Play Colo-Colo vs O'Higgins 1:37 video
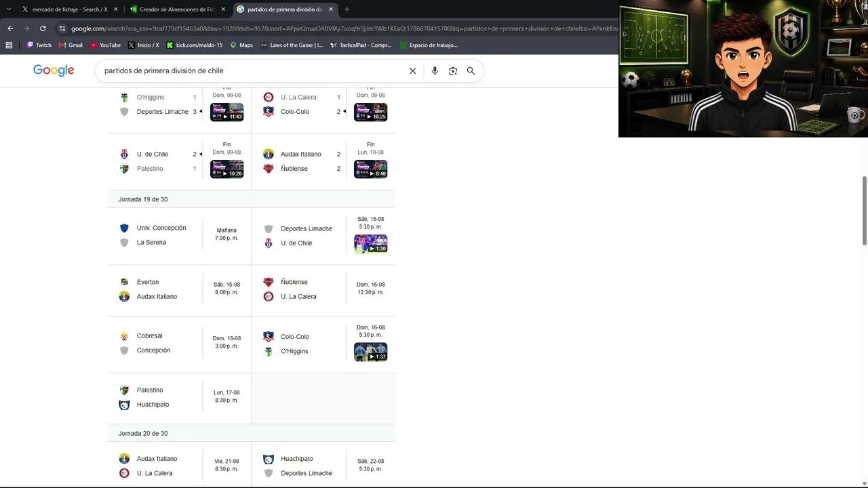Viewport: 868px width, 488px height. (371, 352)
